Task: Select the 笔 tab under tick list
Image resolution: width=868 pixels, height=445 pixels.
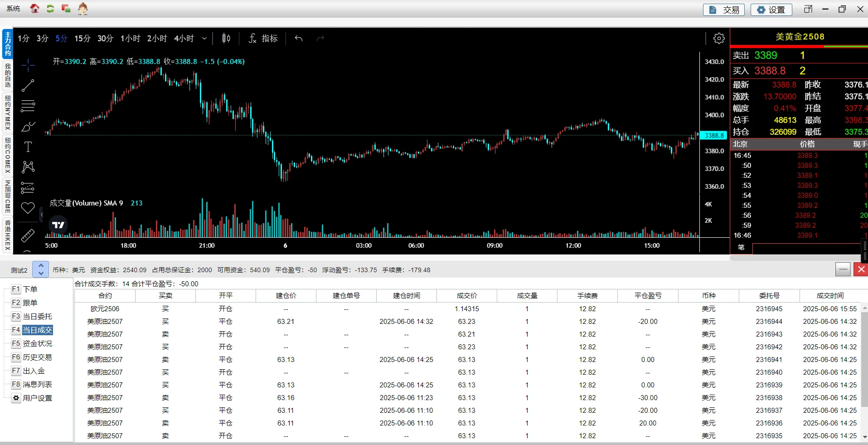Action: [742, 248]
